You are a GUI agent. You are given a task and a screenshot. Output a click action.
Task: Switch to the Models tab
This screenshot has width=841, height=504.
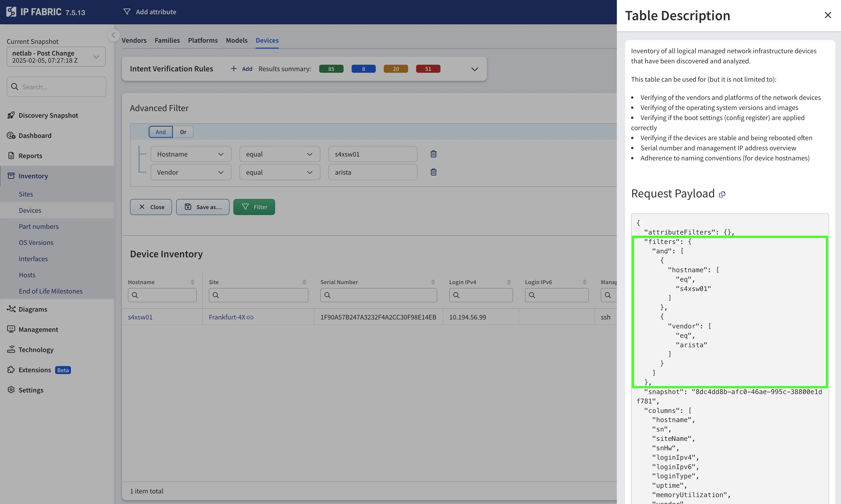237,40
